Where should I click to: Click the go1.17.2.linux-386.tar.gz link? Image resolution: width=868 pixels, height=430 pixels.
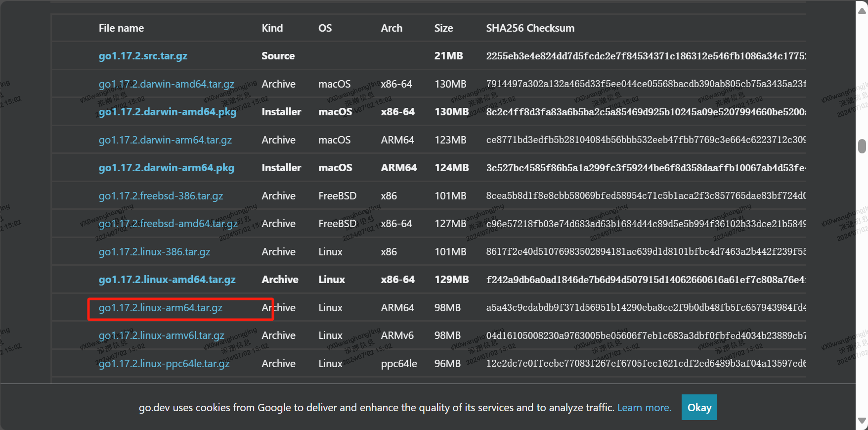[154, 252]
